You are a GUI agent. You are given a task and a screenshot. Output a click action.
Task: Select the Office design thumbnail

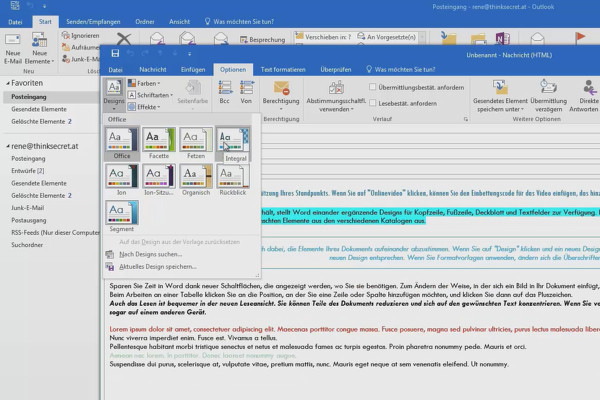click(122, 143)
